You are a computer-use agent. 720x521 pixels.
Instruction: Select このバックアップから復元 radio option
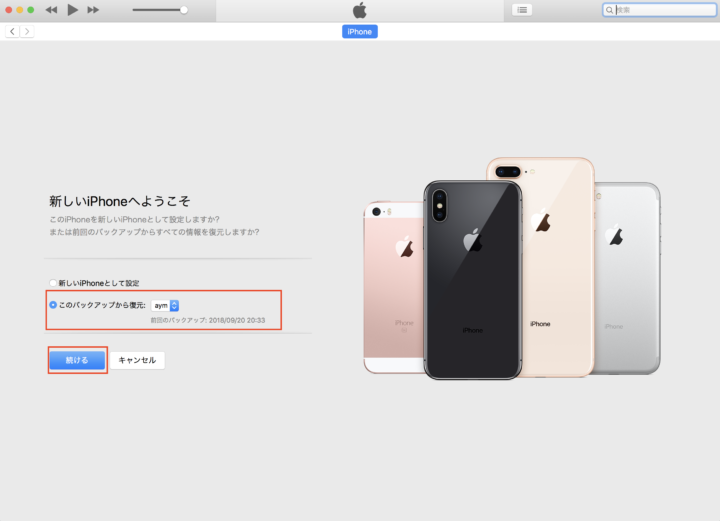53,305
